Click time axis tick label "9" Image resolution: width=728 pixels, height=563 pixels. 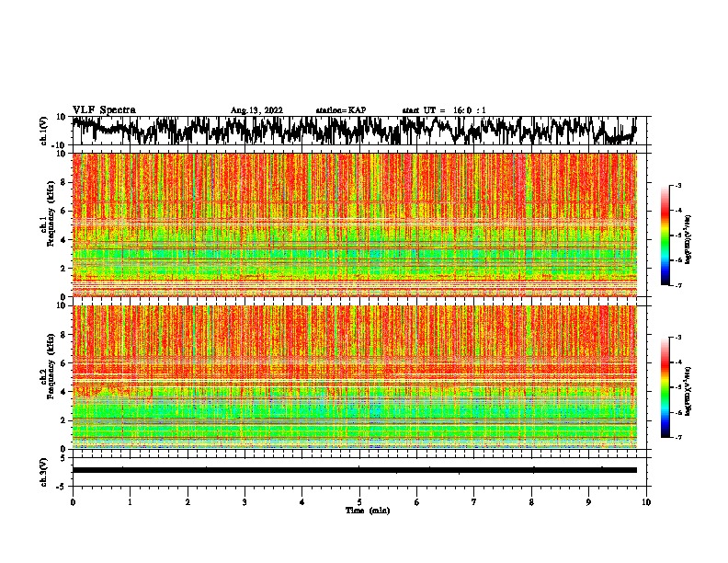pos(588,502)
